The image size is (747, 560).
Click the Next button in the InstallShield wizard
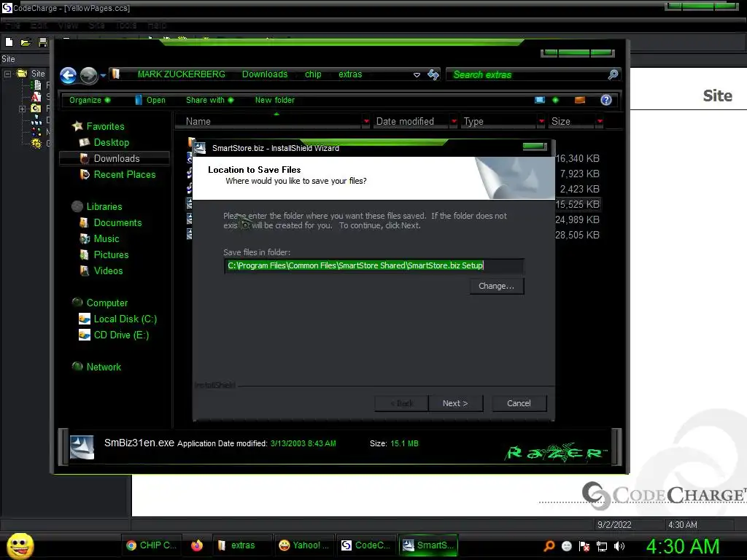[455, 403]
